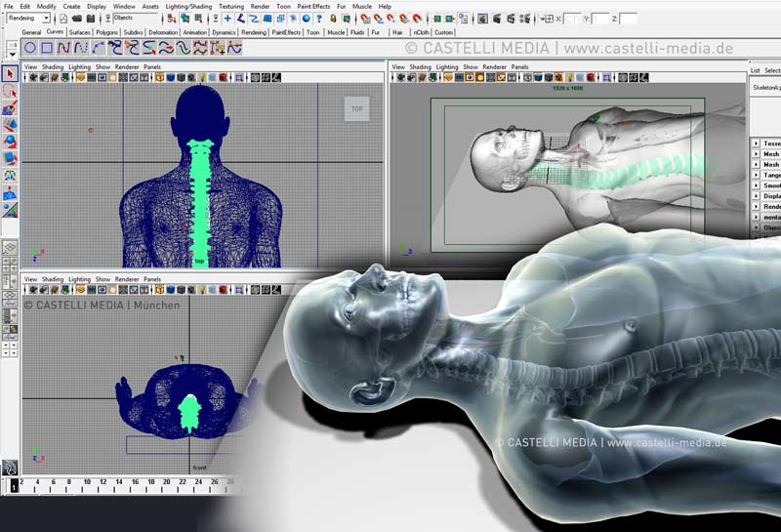This screenshot has width=781, height=532.
Task: Open Shading menu in top view panel
Action: pos(53,66)
